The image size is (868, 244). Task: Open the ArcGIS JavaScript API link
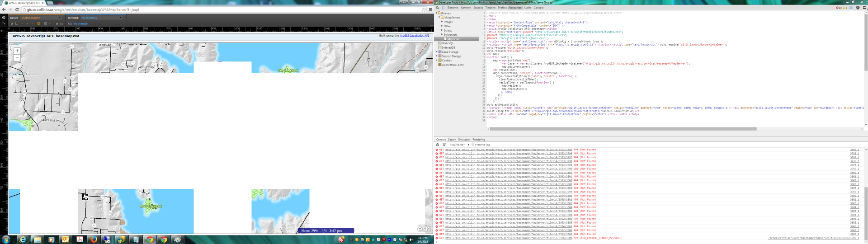(x=415, y=35)
